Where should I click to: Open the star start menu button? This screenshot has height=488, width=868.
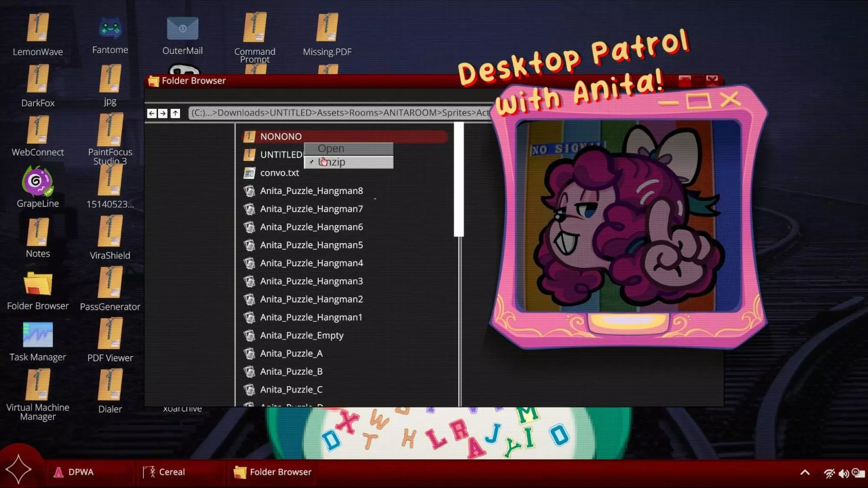pos(18,469)
